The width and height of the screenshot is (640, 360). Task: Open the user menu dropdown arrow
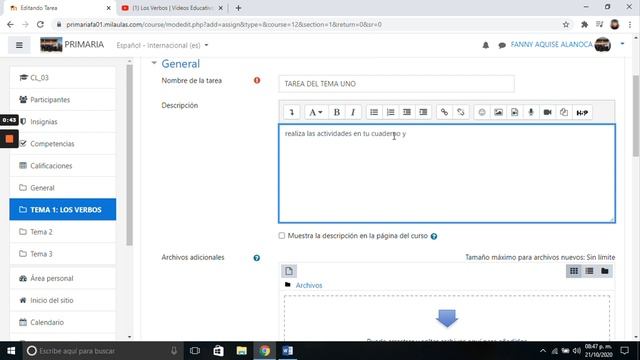[622, 44]
